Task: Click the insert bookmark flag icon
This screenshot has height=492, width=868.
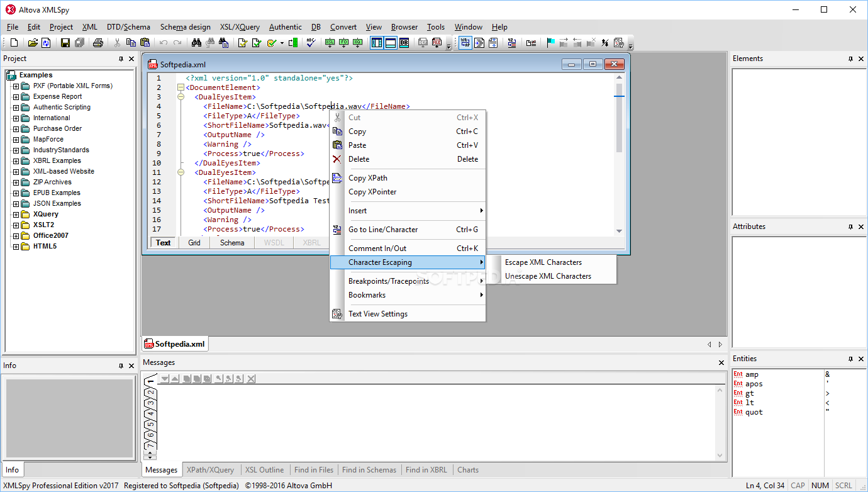Action: click(550, 43)
